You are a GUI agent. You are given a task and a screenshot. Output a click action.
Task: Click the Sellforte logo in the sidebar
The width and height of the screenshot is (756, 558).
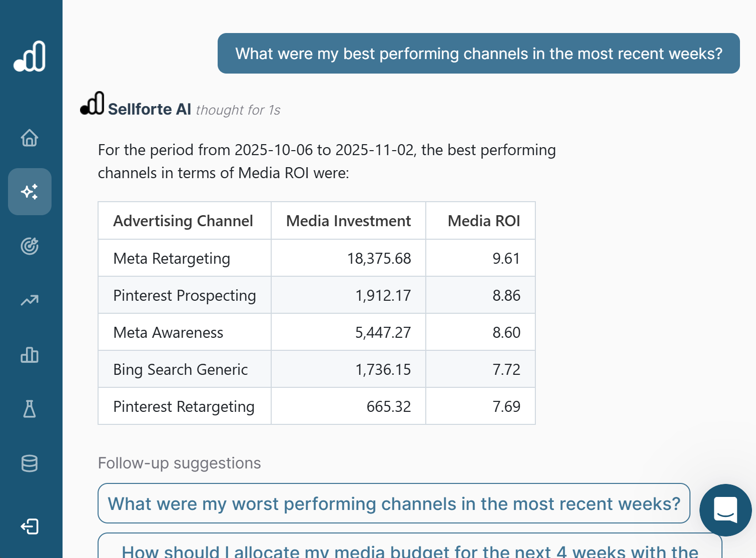click(30, 57)
